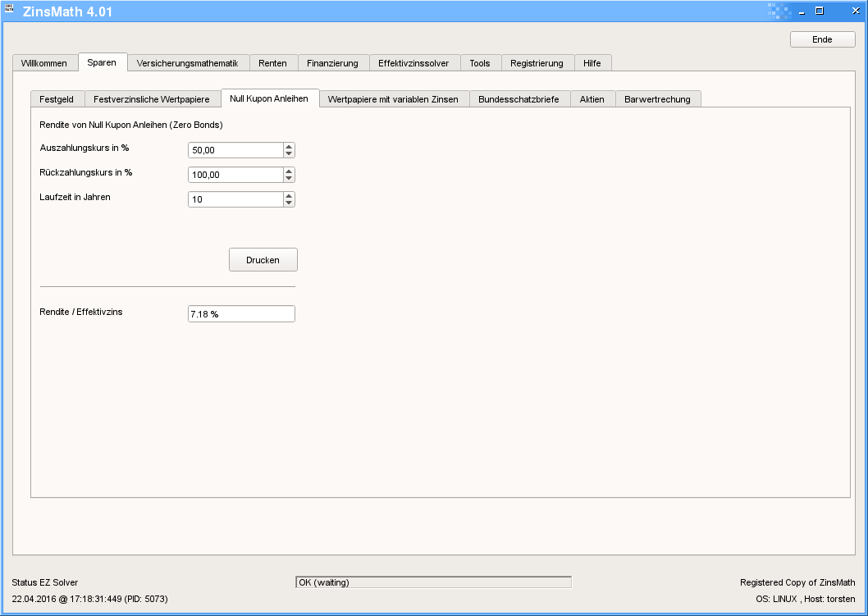
Task: Decrease the Auszahlungskurs value with down arrow
Action: point(289,153)
